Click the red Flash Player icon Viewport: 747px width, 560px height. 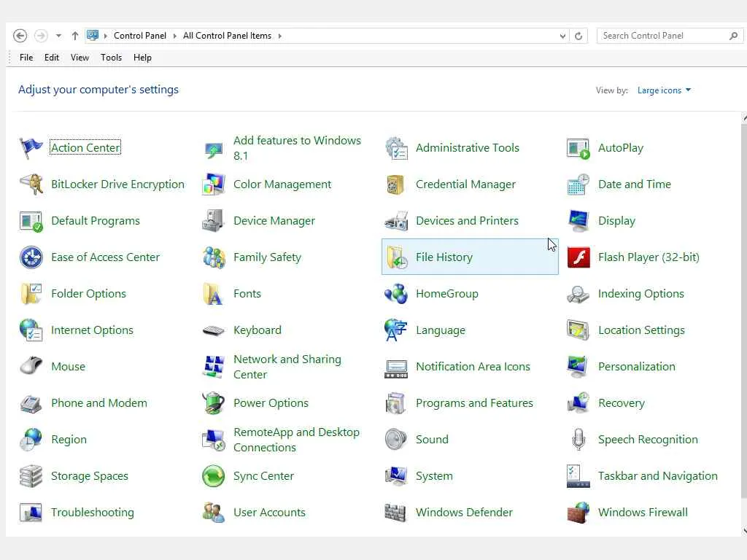pyautogui.click(x=578, y=257)
